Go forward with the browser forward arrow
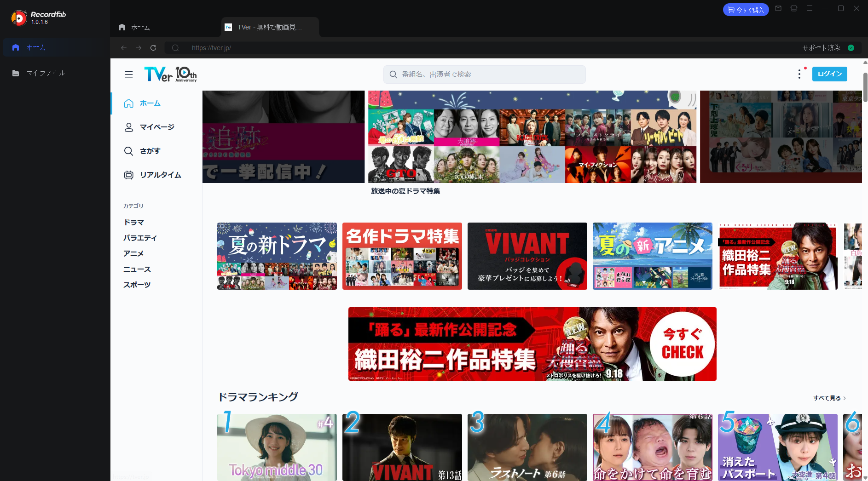This screenshot has width=868, height=481. point(139,48)
